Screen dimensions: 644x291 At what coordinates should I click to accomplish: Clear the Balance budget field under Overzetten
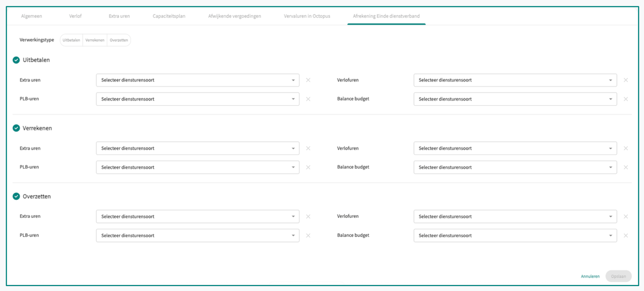pos(626,236)
